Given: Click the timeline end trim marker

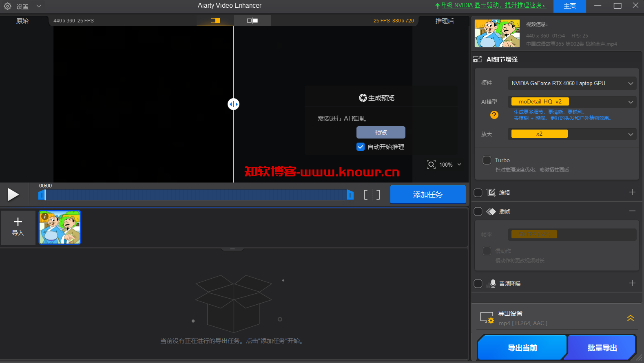Looking at the screenshot, I should 350,195.
